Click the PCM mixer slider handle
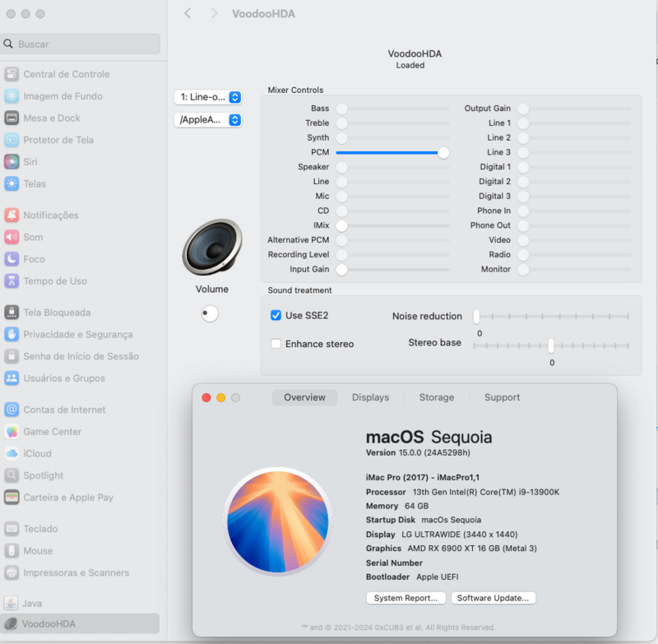658x644 pixels. [x=443, y=152]
